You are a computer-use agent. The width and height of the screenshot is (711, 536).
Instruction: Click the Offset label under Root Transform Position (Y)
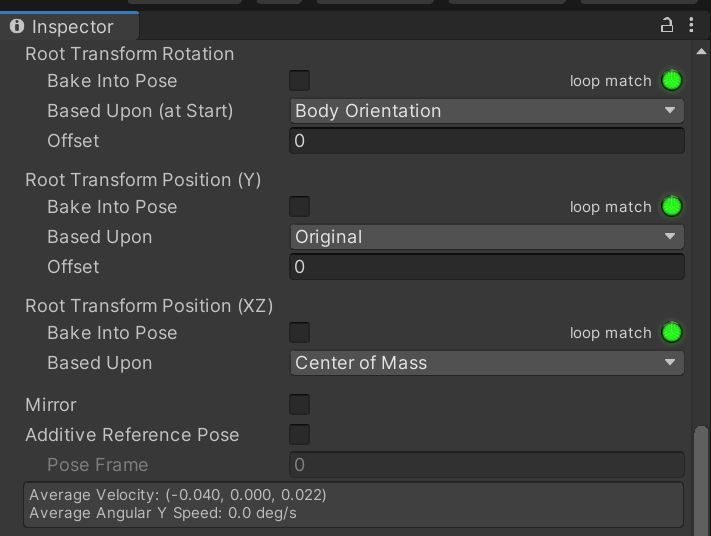click(x=73, y=267)
